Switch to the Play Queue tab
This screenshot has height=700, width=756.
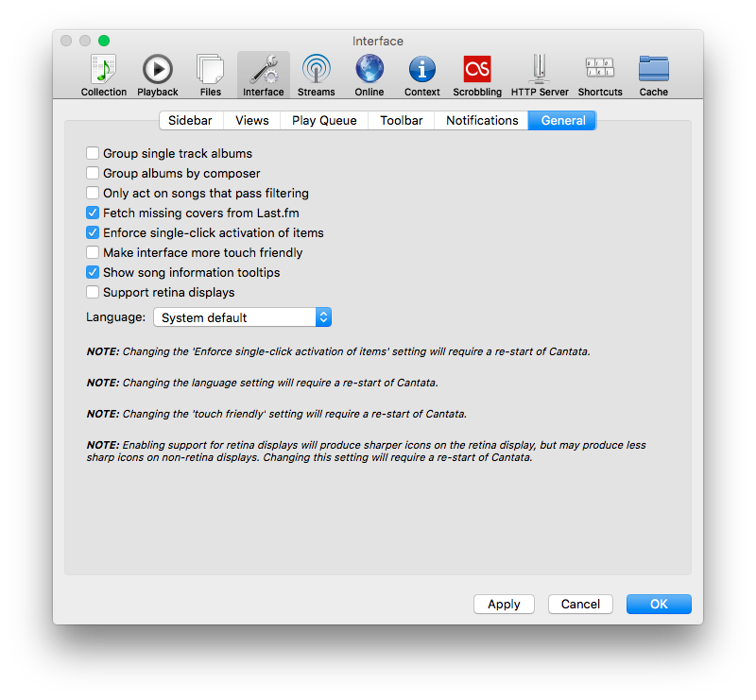pos(324,120)
